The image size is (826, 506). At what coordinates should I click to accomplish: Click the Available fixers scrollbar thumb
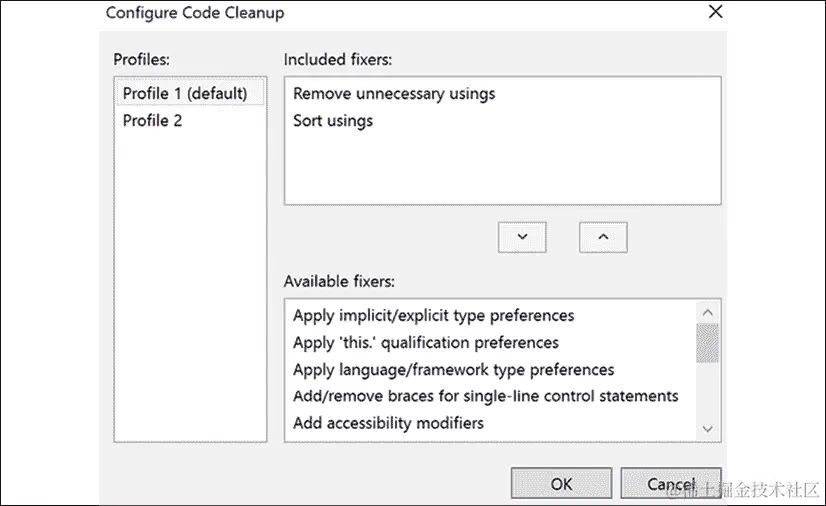click(x=707, y=342)
